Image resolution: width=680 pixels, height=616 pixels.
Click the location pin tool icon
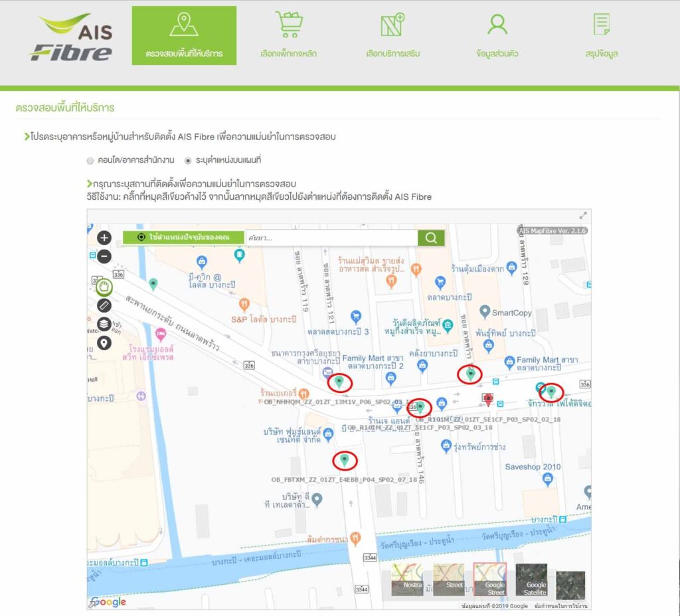104,343
